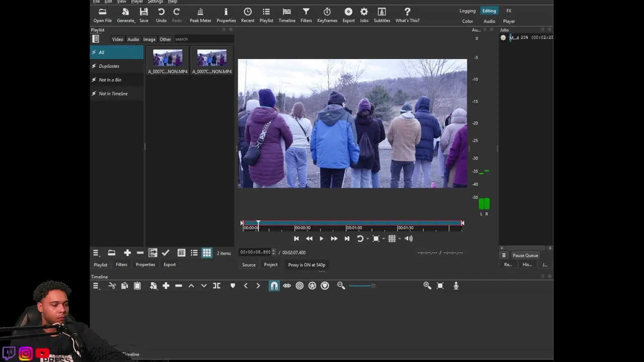Viewport: 644px width, 362px height.
Task: Open the timeline paste-options dropdown icon
Action: tap(153, 286)
